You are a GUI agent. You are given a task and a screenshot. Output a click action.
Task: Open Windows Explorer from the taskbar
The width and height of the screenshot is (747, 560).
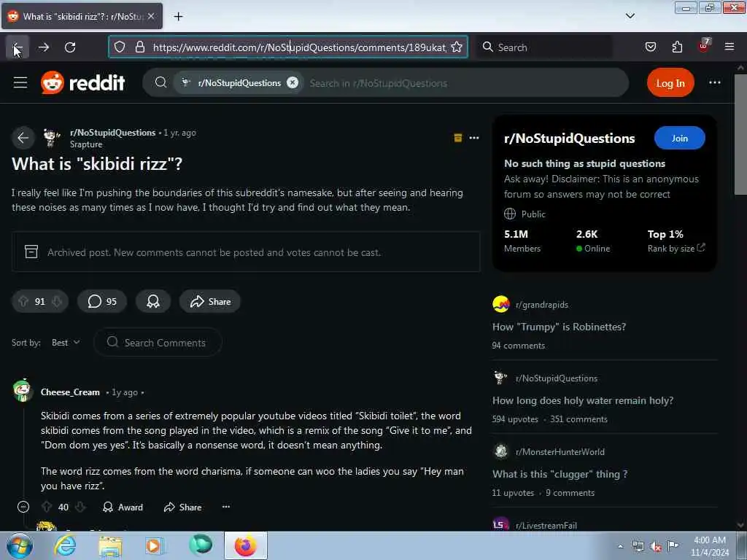pos(110,545)
